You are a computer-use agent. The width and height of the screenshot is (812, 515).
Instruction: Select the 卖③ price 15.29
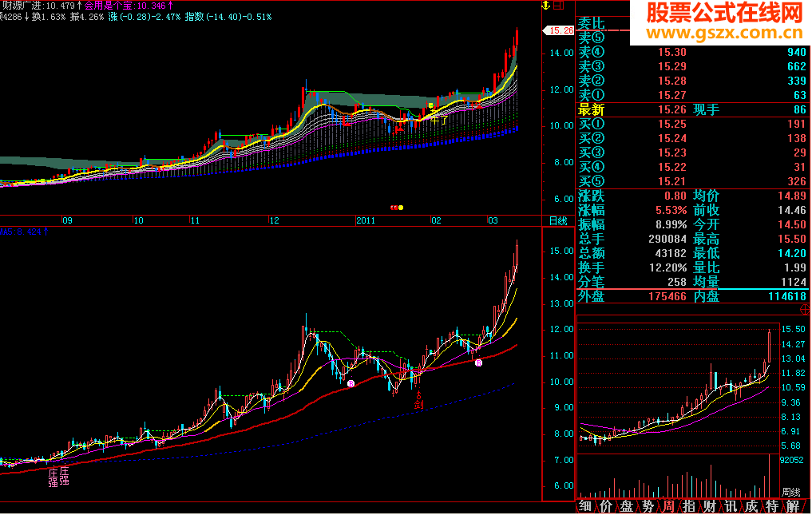click(x=672, y=67)
